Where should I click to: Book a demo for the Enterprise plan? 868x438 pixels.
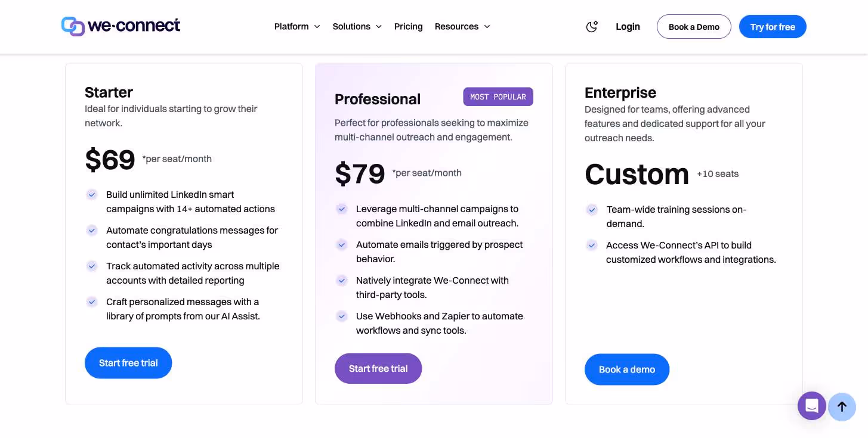click(627, 369)
